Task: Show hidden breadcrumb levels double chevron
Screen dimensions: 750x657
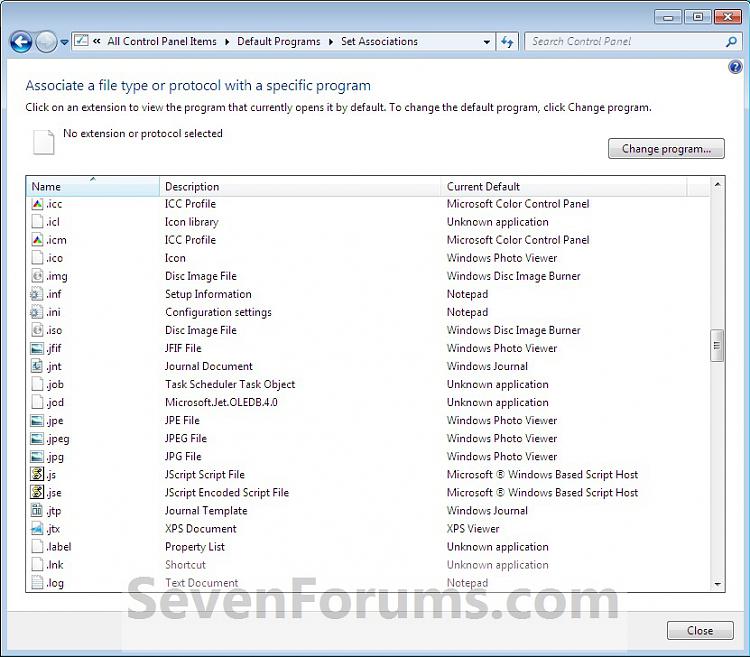Action: click(x=97, y=42)
